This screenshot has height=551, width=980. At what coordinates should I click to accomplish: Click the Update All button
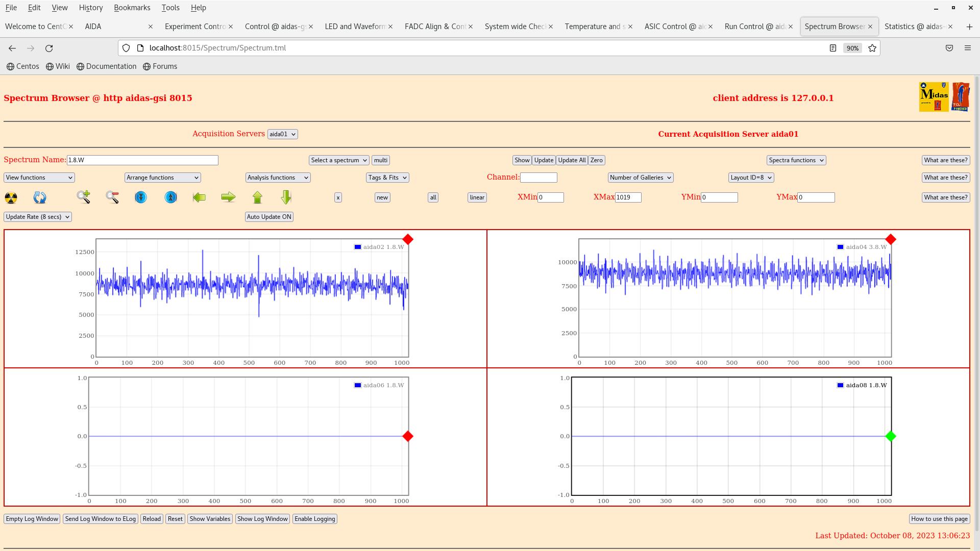[x=572, y=160]
